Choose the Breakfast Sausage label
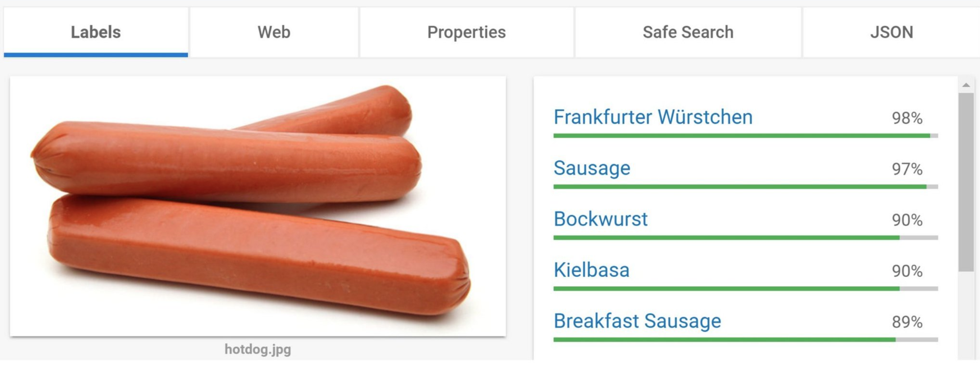This screenshot has height=370, width=980. click(637, 321)
